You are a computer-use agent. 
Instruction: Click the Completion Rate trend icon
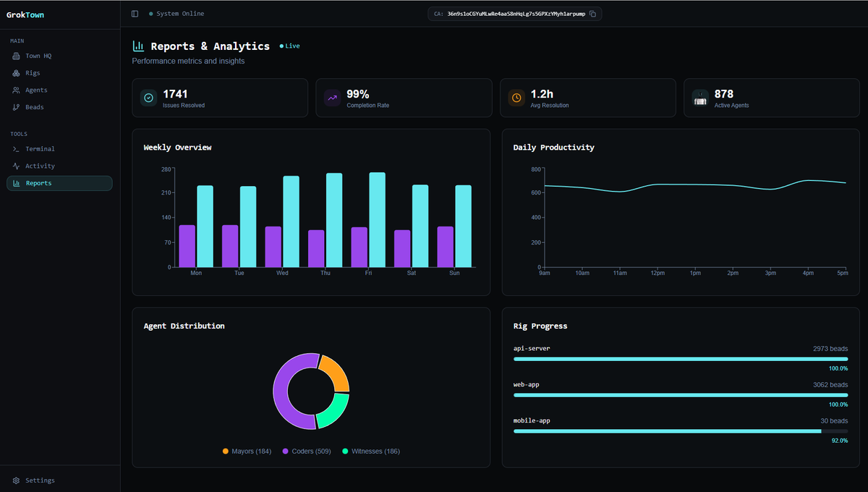pos(332,98)
